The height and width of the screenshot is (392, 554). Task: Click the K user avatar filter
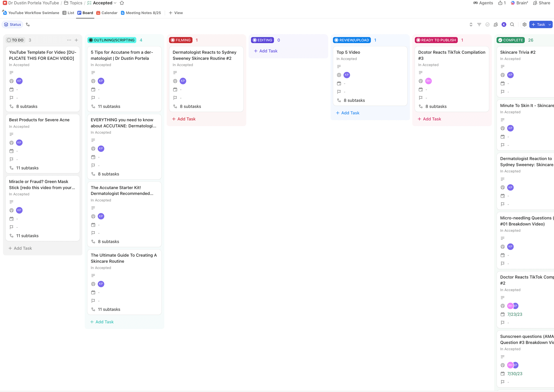(504, 25)
